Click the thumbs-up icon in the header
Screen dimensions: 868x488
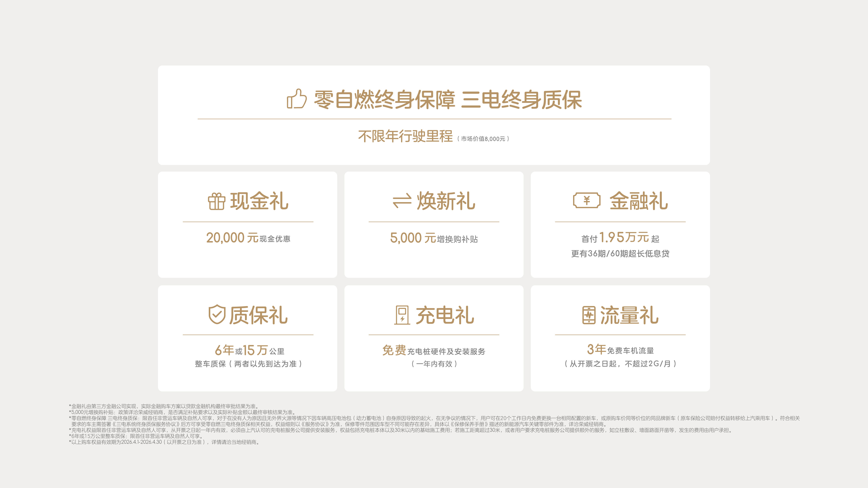[296, 99]
